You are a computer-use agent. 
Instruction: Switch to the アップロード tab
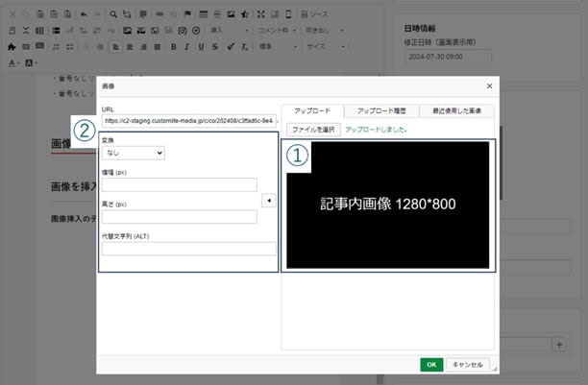click(x=312, y=111)
